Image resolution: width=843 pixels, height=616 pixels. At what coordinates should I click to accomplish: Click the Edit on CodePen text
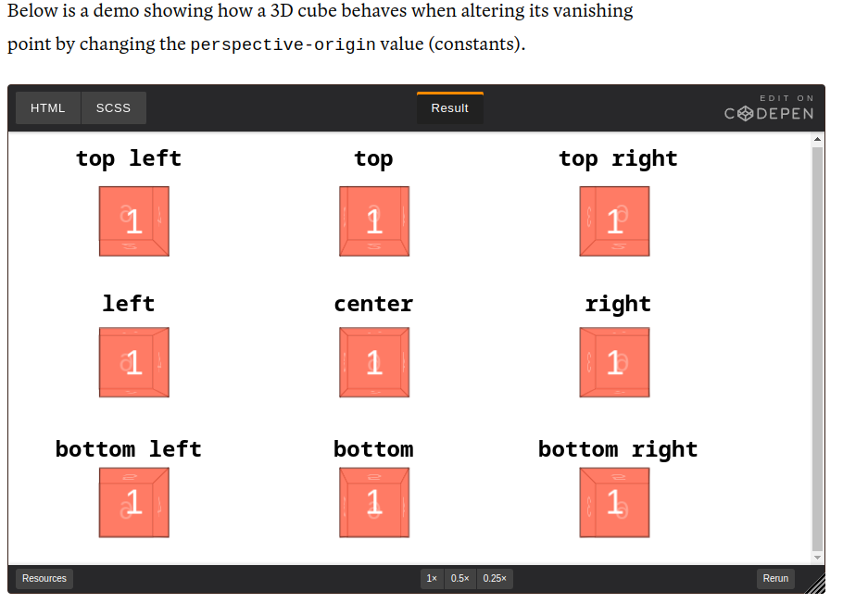point(786,98)
